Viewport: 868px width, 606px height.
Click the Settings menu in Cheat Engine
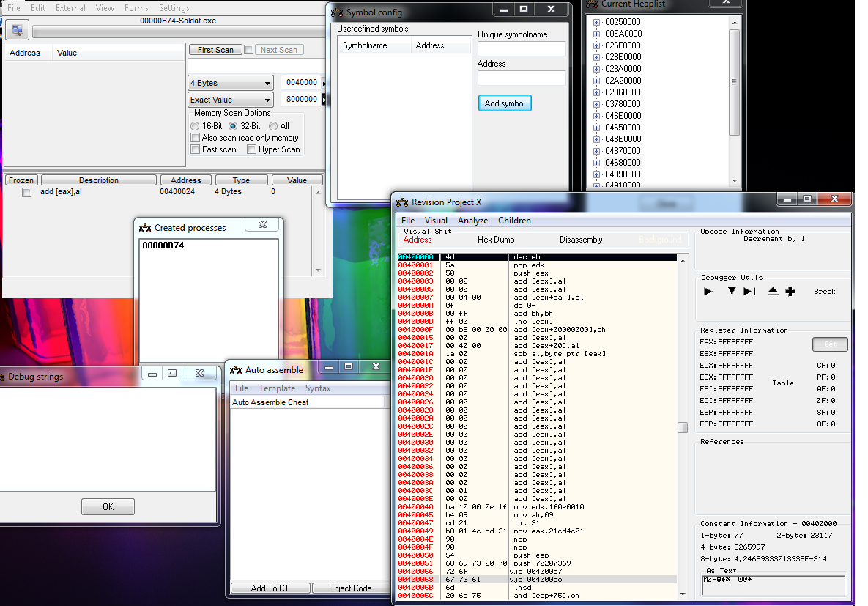tap(174, 8)
